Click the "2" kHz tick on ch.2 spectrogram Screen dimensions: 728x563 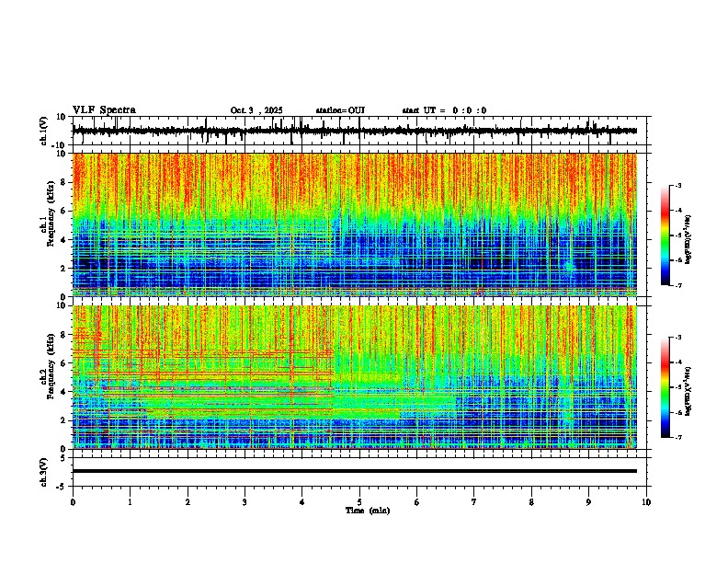coord(64,420)
